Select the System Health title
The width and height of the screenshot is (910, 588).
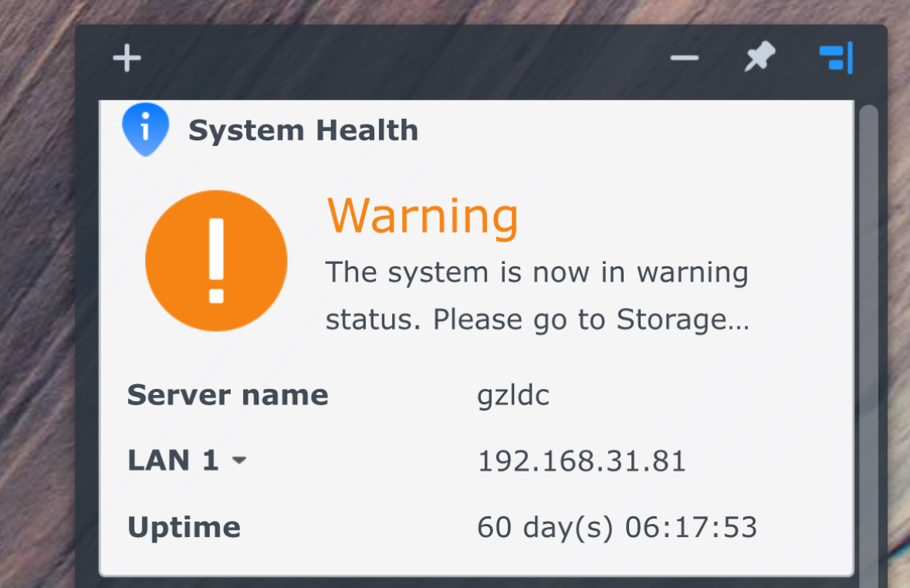click(x=303, y=130)
